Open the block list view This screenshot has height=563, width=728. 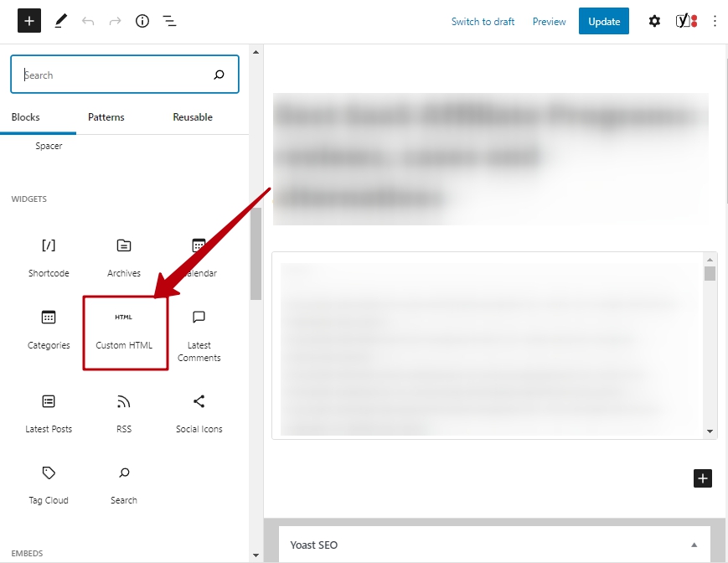point(169,21)
